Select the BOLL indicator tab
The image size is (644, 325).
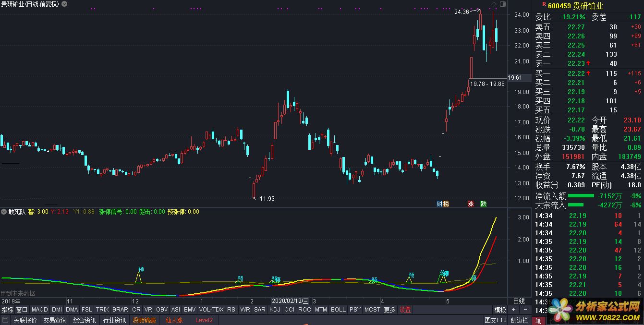pyautogui.click(x=338, y=310)
